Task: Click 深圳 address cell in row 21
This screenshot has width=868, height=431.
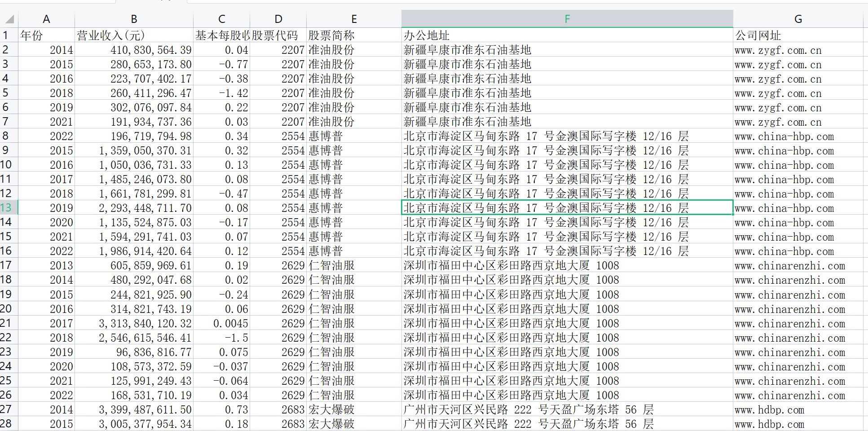Action: tap(567, 323)
